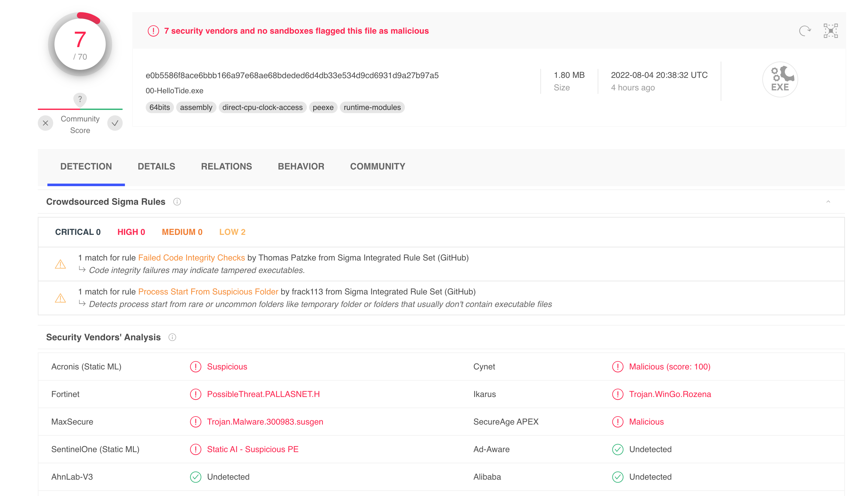
Task: Vote file malicious with the X button
Action: (x=45, y=123)
